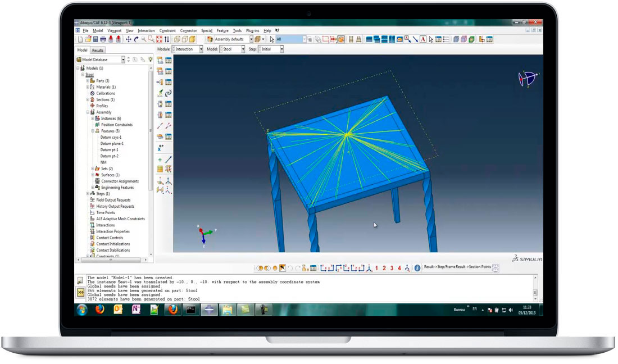
Task: Select the Pan View tool
Action: pos(129,39)
